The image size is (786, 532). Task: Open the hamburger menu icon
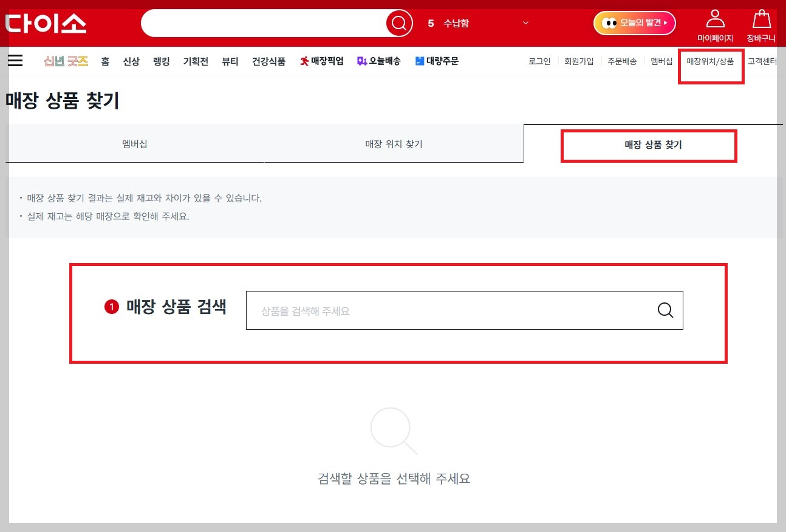click(x=15, y=61)
